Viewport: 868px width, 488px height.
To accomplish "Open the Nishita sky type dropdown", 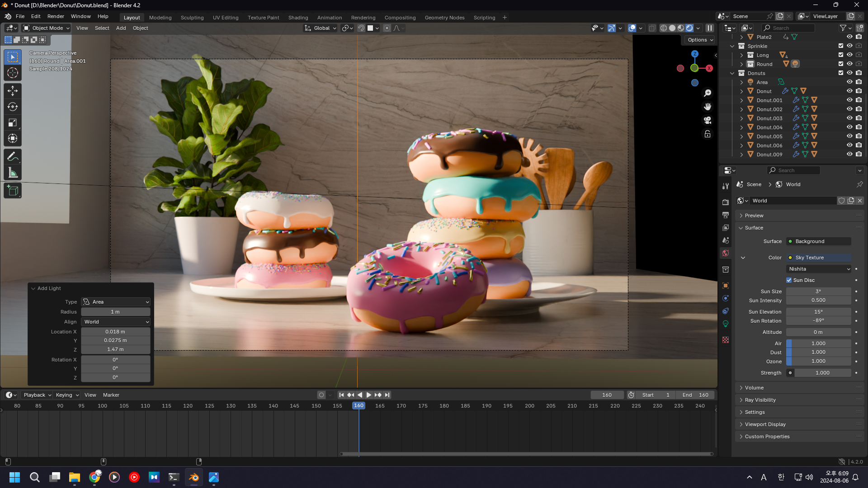I will [819, 269].
